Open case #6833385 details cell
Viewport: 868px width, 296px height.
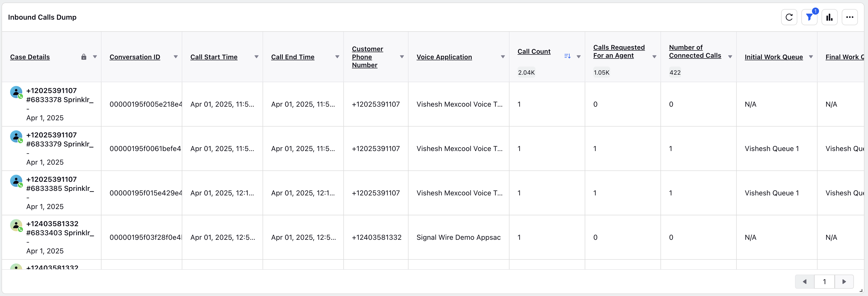coord(52,193)
